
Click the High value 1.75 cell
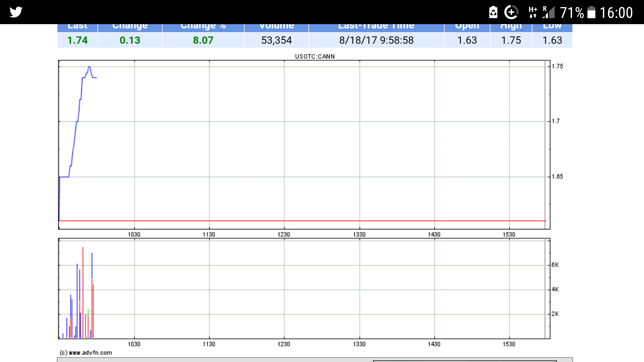(x=511, y=40)
